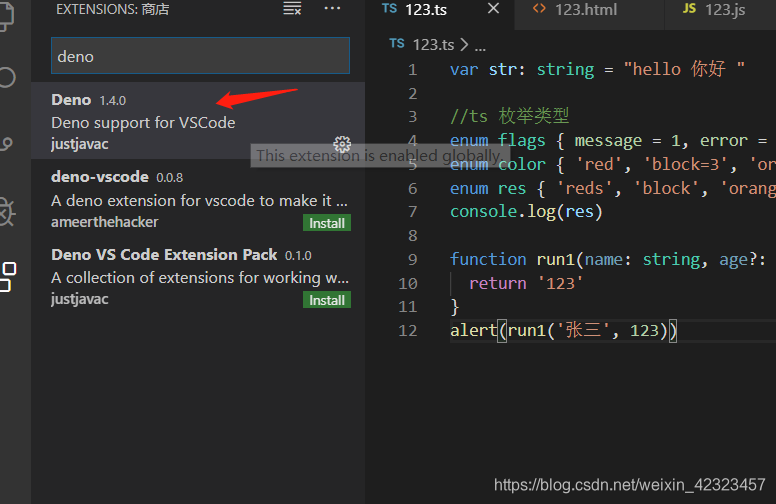776x504 pixels.
Task: Click line number 12 in editor gutter
Action: (x=408, y=331)
